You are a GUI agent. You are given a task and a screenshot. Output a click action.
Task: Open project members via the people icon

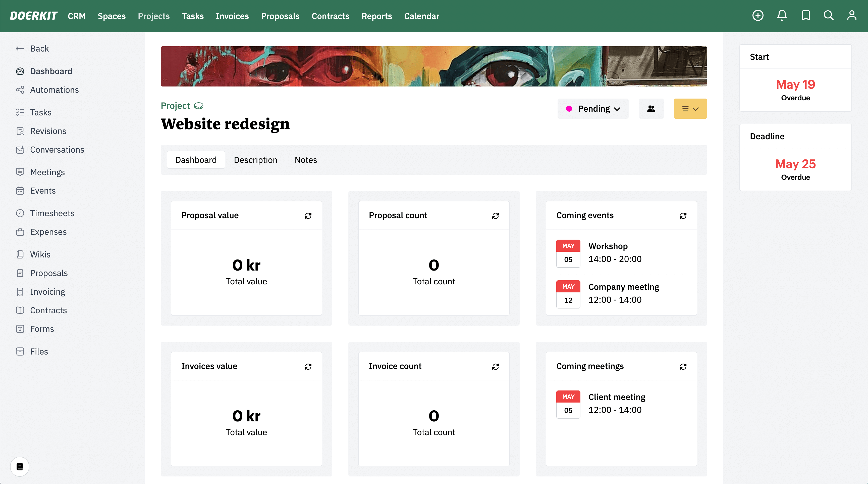coord(651,109)
